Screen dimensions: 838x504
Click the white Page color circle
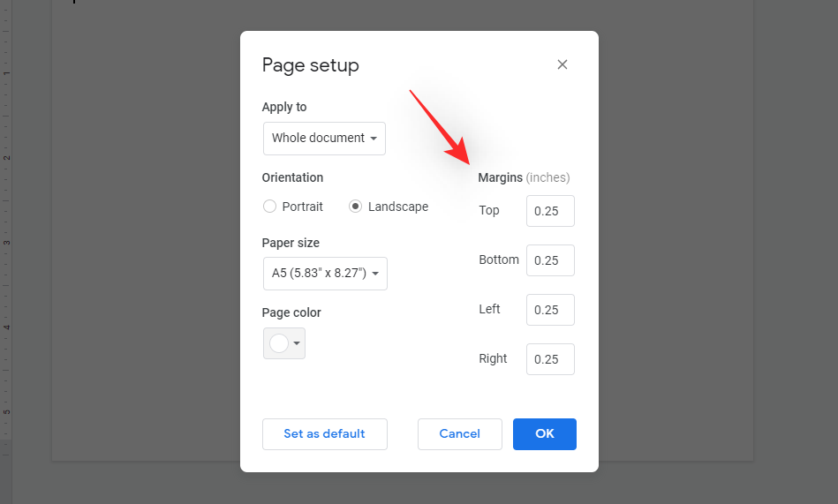[x=278, y=343]
